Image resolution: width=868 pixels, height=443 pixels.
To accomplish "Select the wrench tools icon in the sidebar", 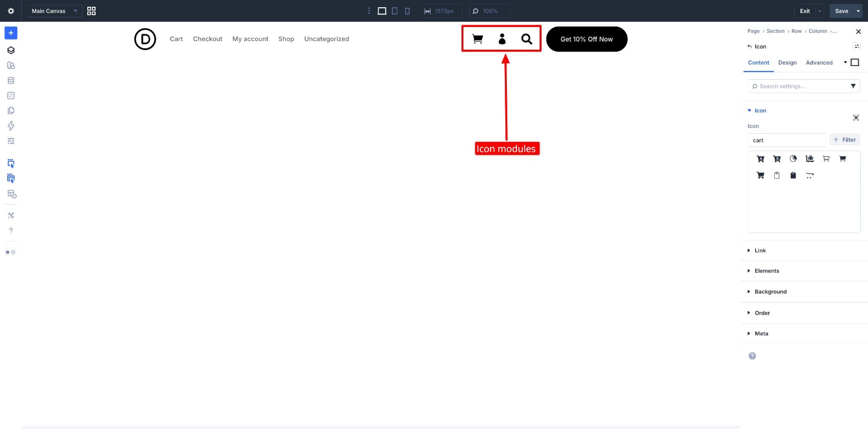I will click(x=11, y=215).
